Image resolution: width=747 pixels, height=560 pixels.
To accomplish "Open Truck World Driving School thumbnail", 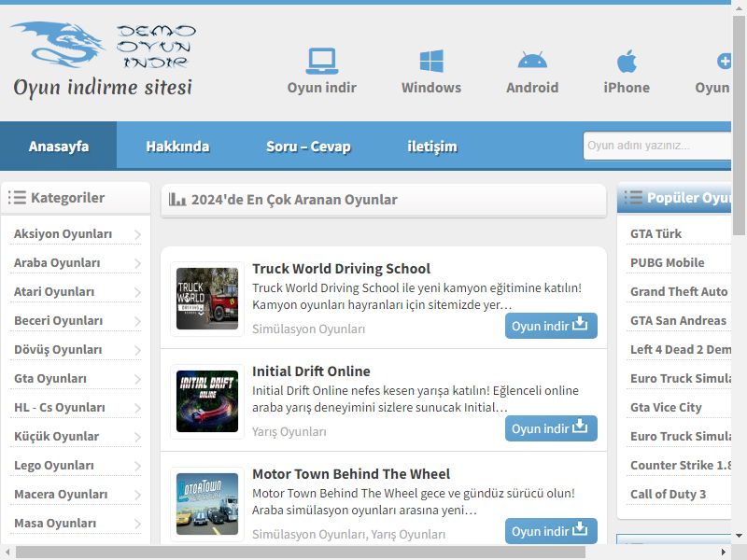I will [207, 299].
